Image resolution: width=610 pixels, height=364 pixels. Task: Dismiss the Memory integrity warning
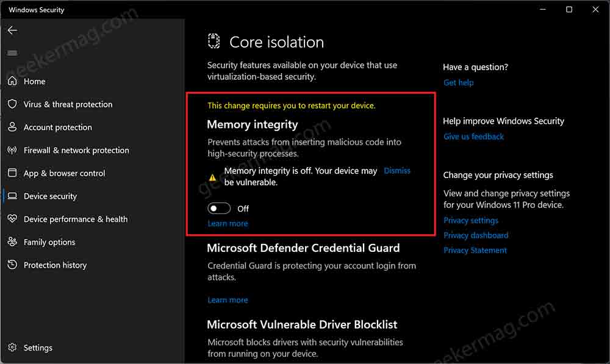pyautogui.click(x=397, y=171)
